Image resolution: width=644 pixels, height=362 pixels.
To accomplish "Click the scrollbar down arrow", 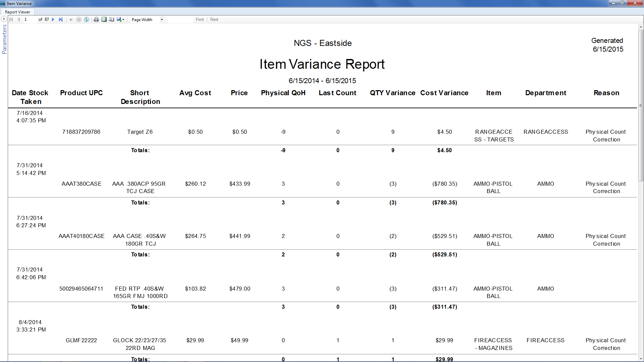I will pos(641,359).
